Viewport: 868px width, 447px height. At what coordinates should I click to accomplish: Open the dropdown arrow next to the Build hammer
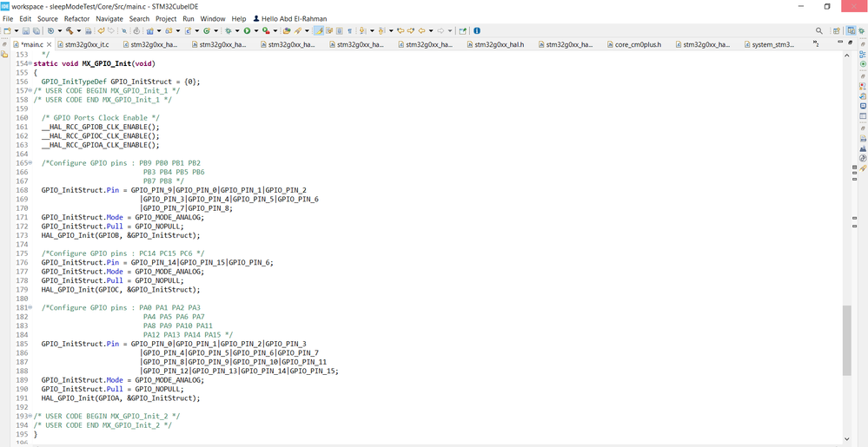coord(78,30)
